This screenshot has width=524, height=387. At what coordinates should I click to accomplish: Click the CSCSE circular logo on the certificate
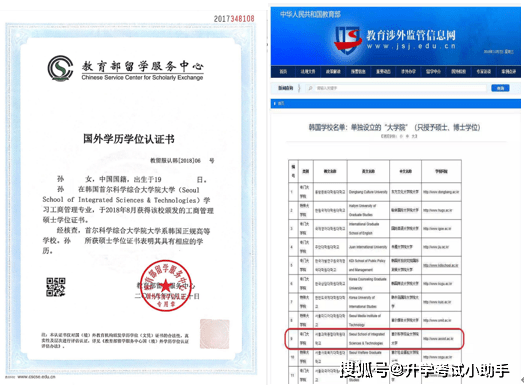pos(60,68)
